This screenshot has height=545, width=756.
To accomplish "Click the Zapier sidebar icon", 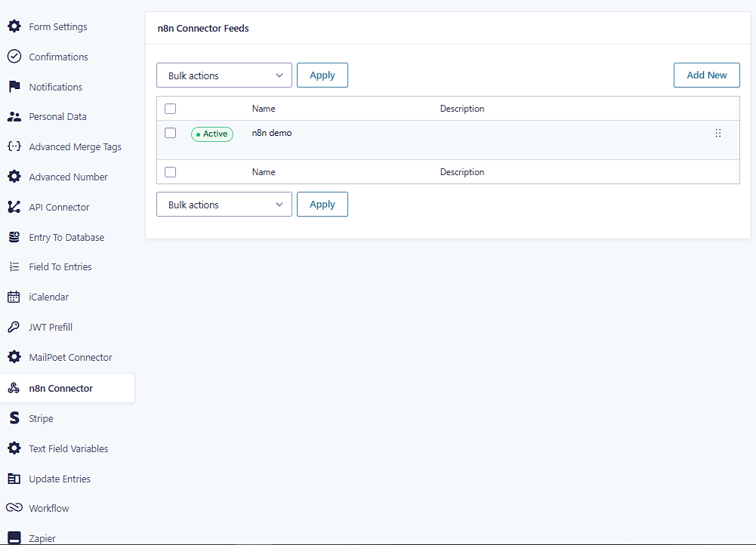I will tap(14, 536).
